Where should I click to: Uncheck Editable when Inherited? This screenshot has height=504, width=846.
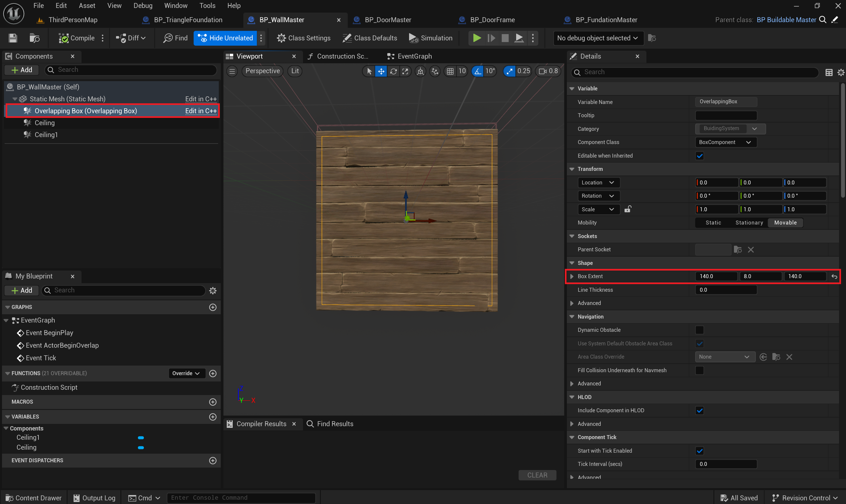(x=699, y=156)
